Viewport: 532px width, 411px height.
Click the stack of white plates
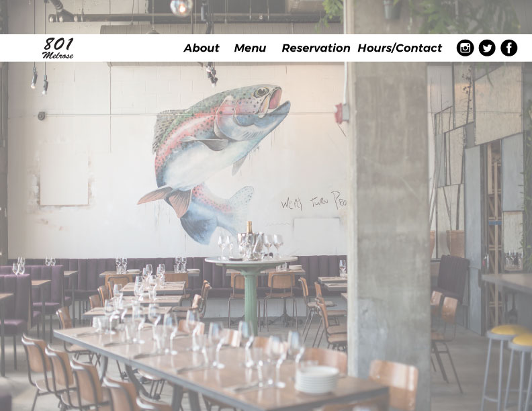pyautogui.click(x=317, y=379)
